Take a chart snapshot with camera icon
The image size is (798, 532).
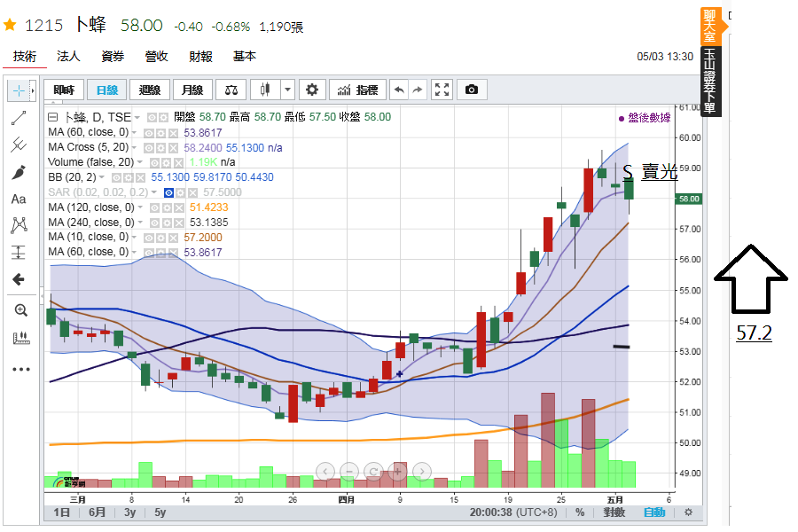[x=472, y=90]
